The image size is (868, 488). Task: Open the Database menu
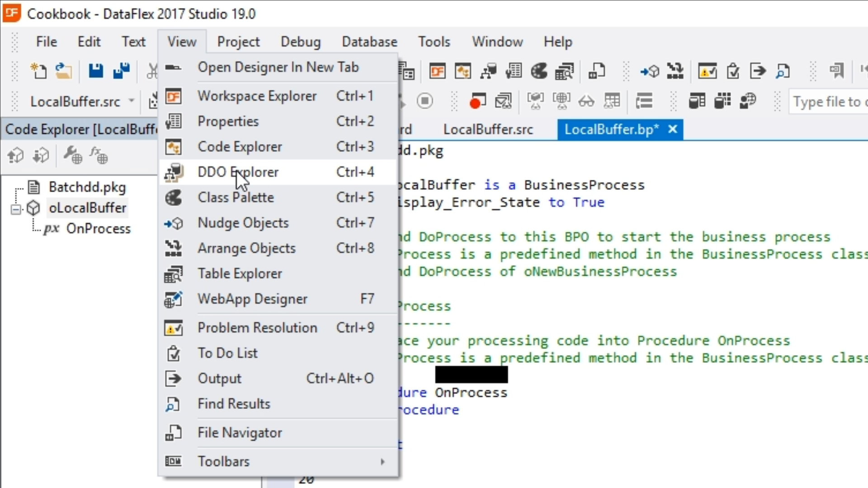[x=369, y=42]
